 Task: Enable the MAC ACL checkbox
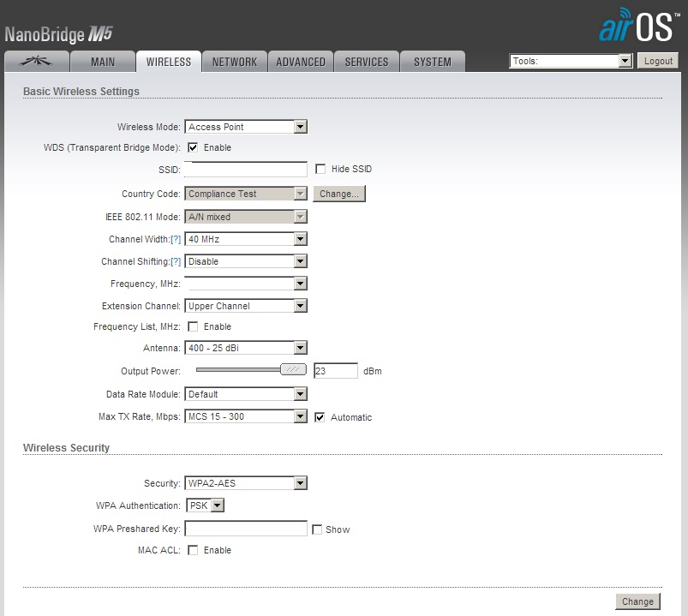coord(193,550)
